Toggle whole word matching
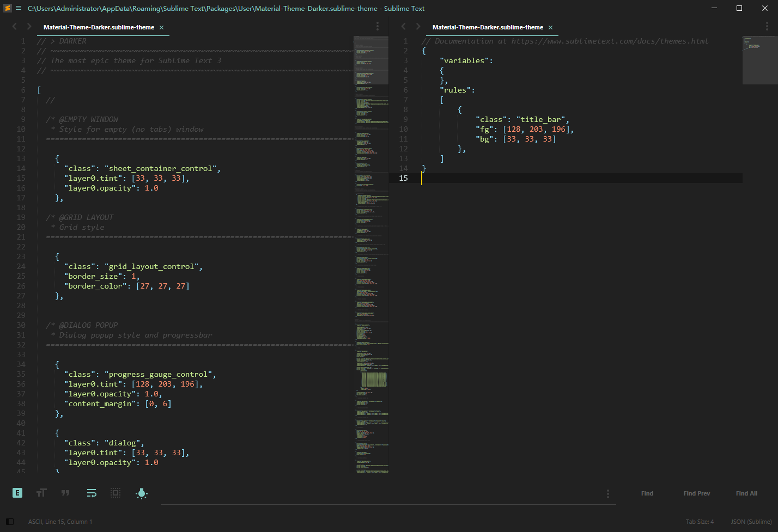The width and height of the screenshot is (778, 532). 65,493
